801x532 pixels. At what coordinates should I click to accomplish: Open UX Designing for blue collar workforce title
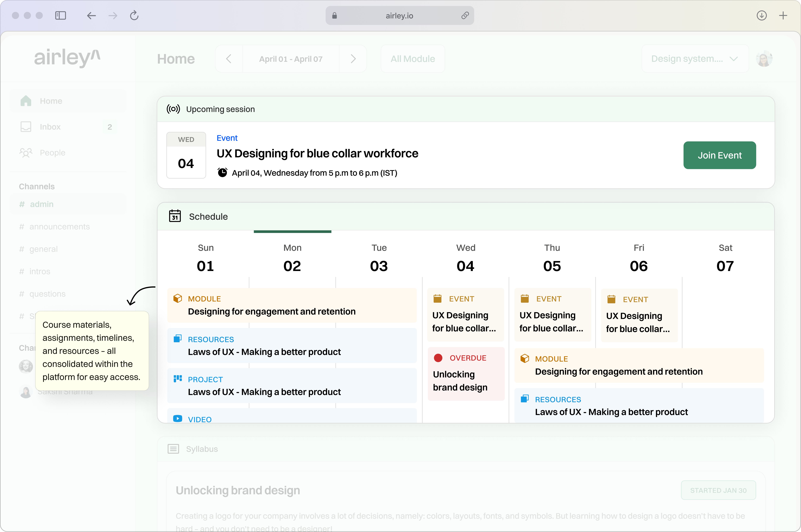317,154
